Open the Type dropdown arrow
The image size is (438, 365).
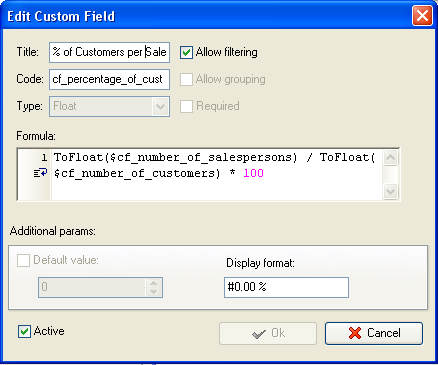[x=160, y=107]
